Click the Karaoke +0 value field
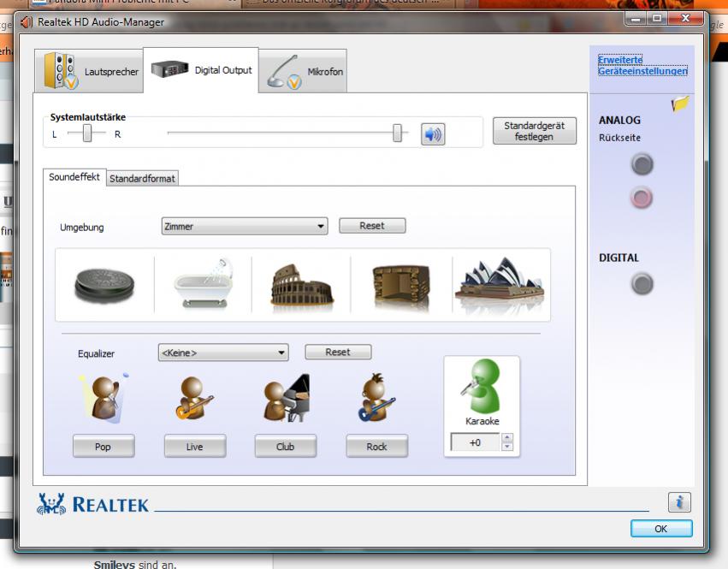 click(x=475, y=442)
